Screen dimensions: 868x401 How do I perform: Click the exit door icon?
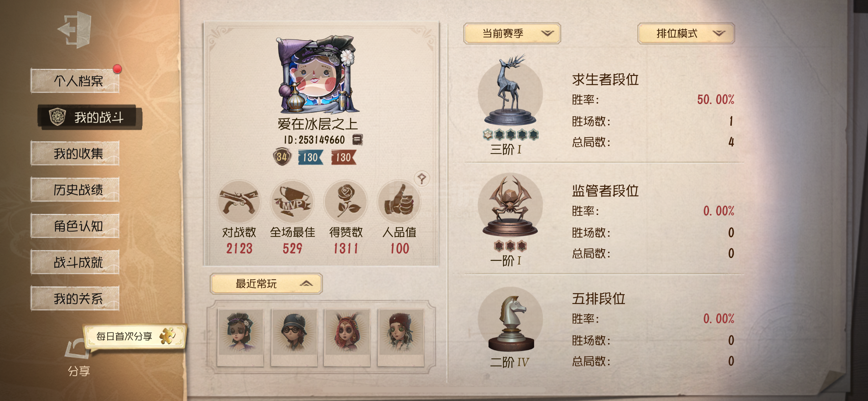75,30
